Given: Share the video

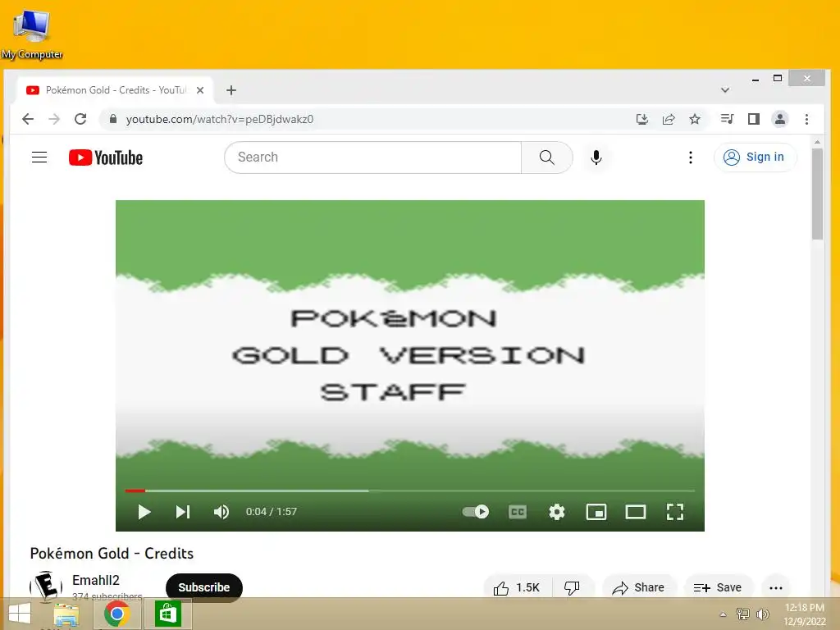Looking at the screenshot, I should [639, 587].
